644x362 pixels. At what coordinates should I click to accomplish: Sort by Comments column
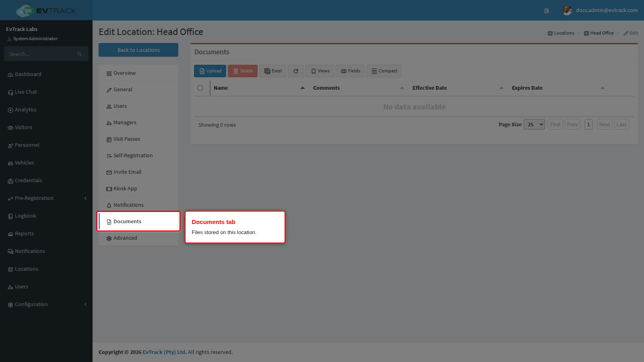click(359, 88)
